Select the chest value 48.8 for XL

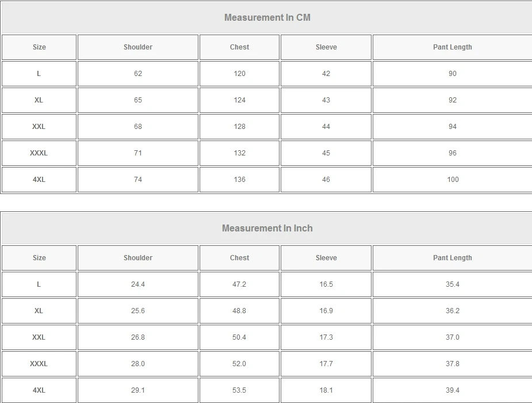click(239, 311)
